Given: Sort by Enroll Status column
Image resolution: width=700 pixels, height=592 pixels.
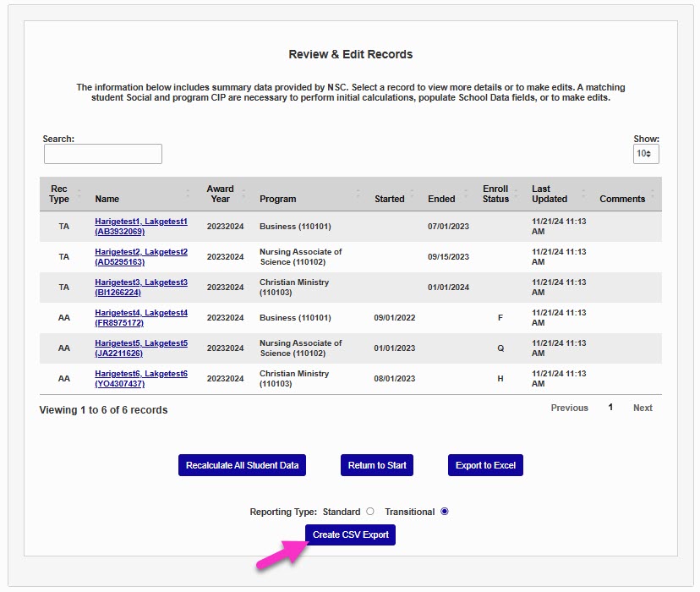Looking at the screenshot, I should click(495, 194).
